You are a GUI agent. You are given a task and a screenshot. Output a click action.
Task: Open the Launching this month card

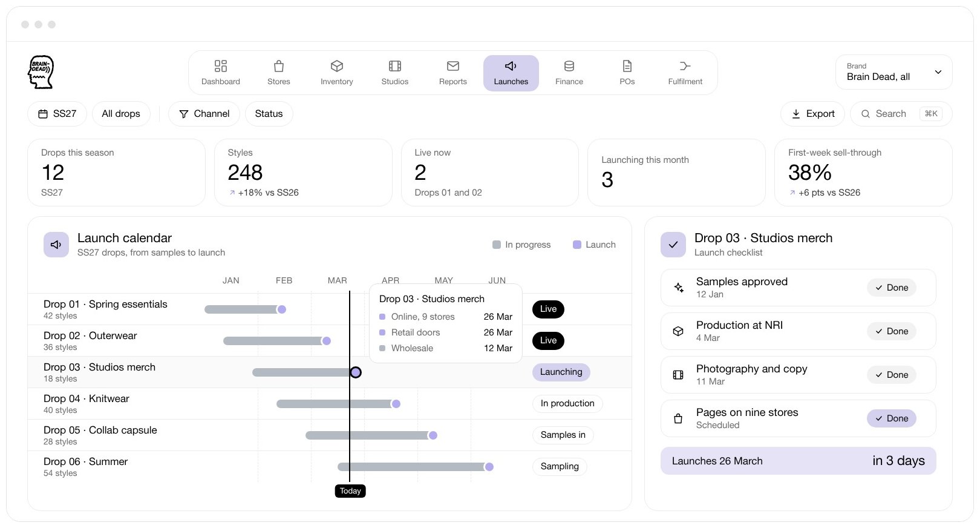tap(677, 173)
